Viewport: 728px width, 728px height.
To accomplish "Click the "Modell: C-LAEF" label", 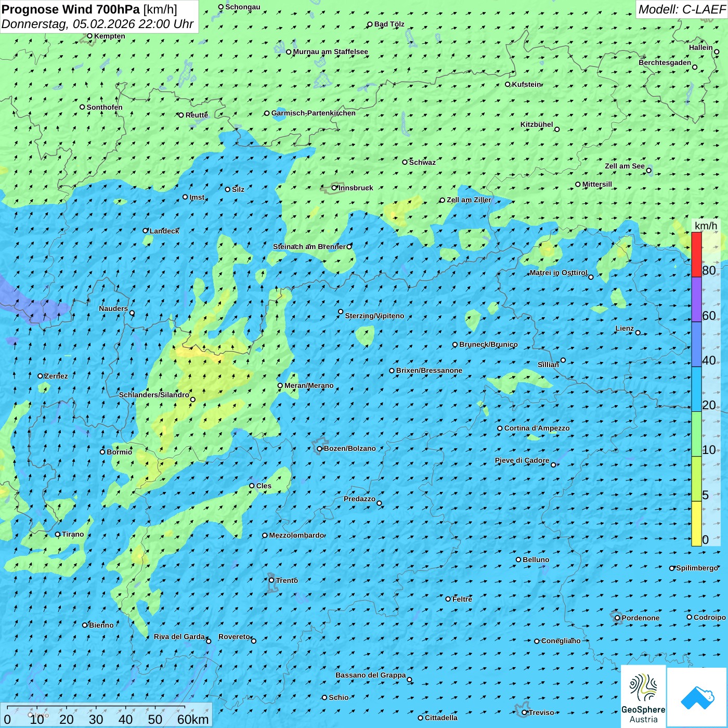I will (682, 9).
